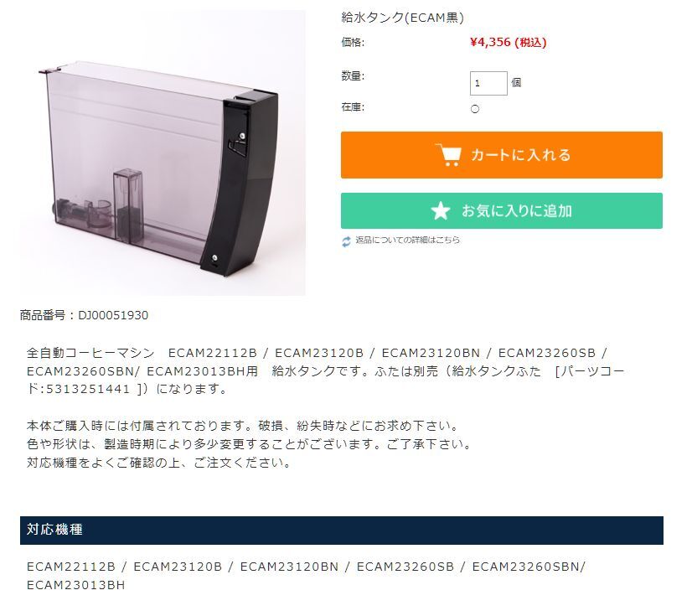The width and height of the screenshot is (692, 616).
Task: Click the 個 unit label beside quantity
Action: pyautogui.click(x=516, y=83)
